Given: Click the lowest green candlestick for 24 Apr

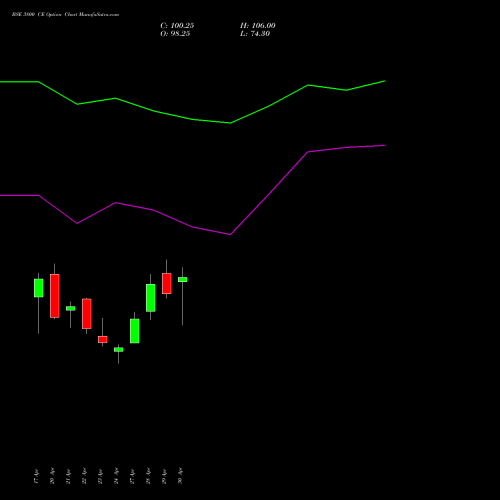Looking at the screenshot, I should [x=119, y=349].
